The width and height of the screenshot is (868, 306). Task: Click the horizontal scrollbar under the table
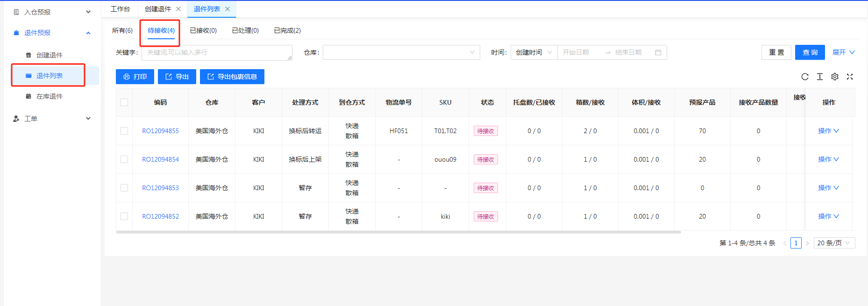(x=398, y=232)
